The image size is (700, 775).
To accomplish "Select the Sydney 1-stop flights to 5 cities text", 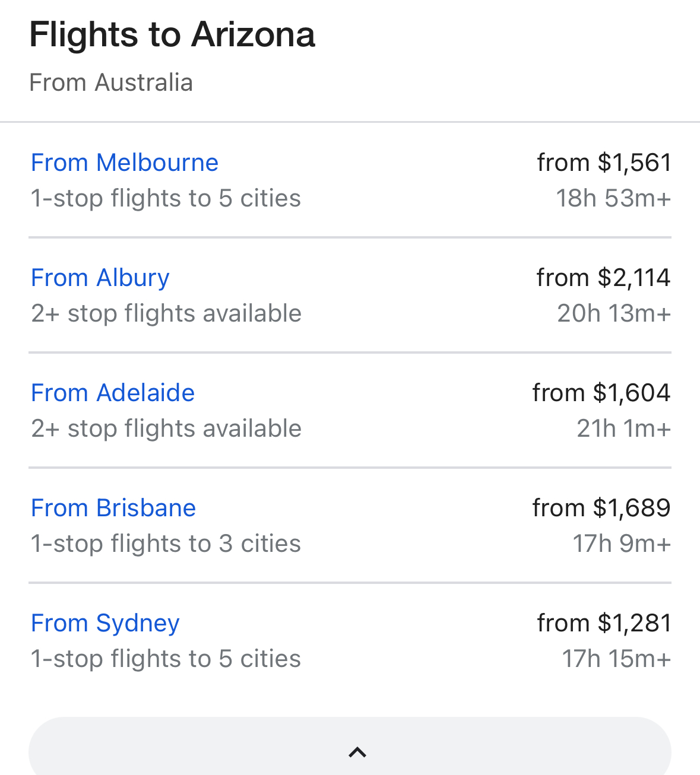I will click(166, 659).
